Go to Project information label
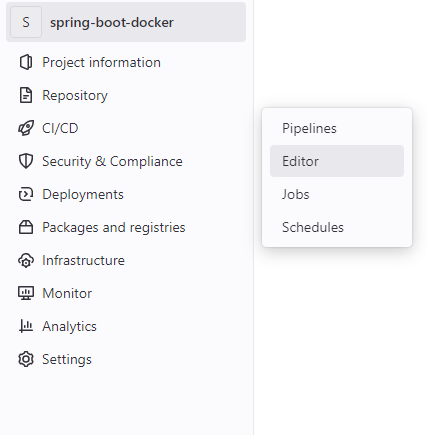 click(101, 63)
